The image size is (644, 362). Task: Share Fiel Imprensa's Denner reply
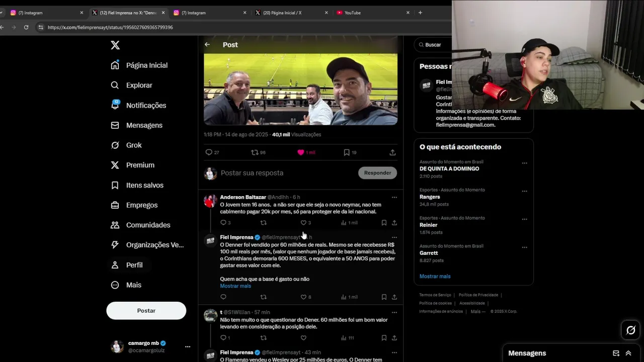click(394, 297)
